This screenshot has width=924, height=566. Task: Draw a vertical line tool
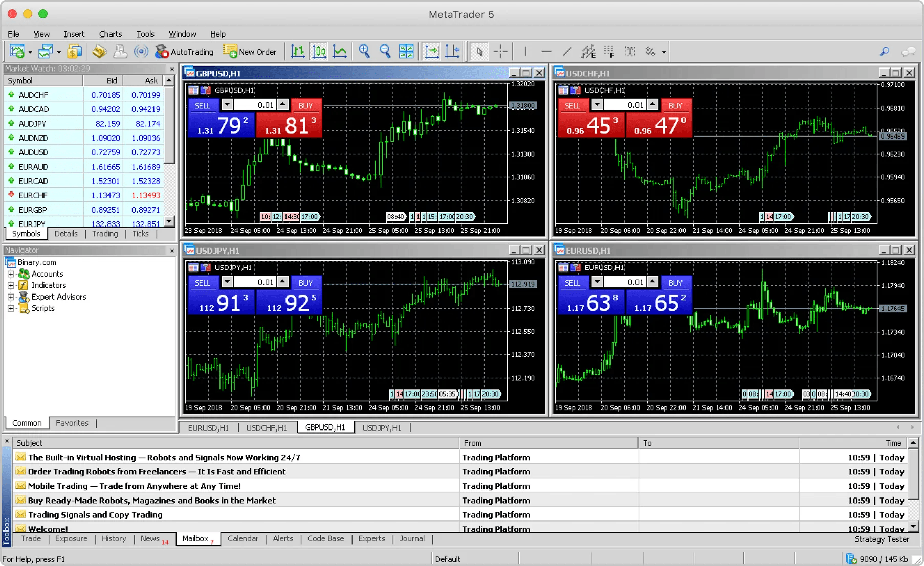tap(525, 52)
